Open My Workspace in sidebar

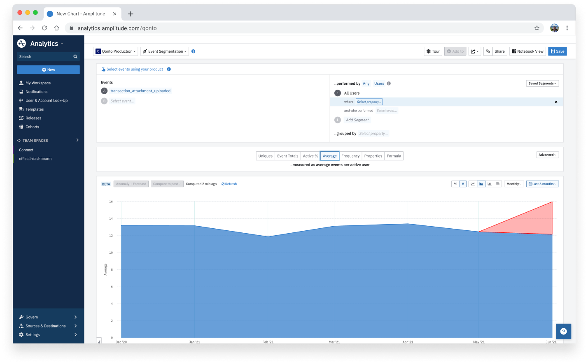[x=38, y=83]
